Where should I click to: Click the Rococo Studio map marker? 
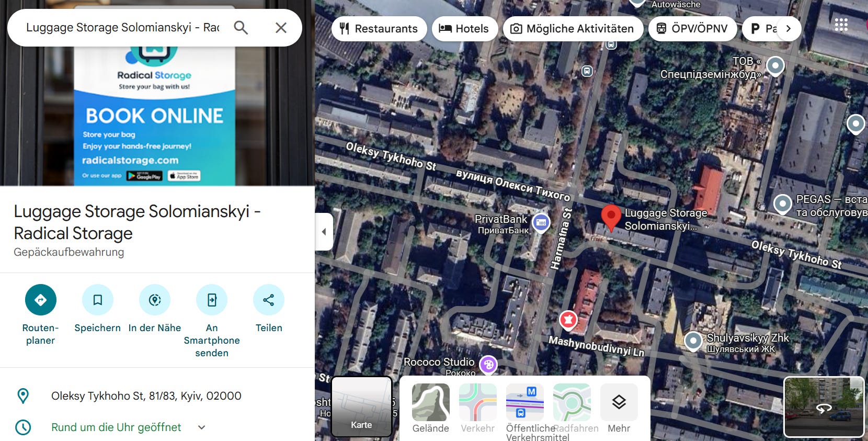pyautogui.click(x=488, y=365)
